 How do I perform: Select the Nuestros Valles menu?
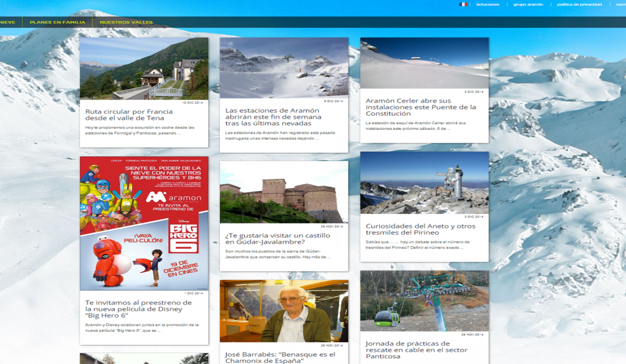coord(126,22)
